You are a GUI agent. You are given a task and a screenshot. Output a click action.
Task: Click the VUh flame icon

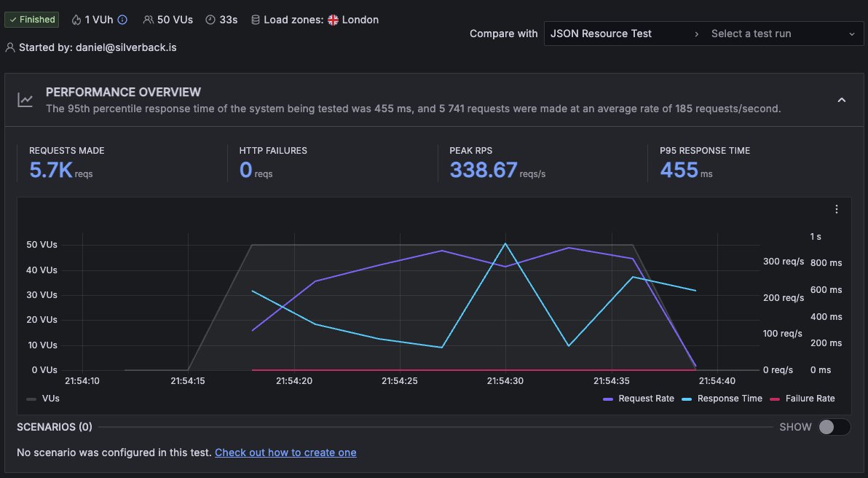point(76,20)
